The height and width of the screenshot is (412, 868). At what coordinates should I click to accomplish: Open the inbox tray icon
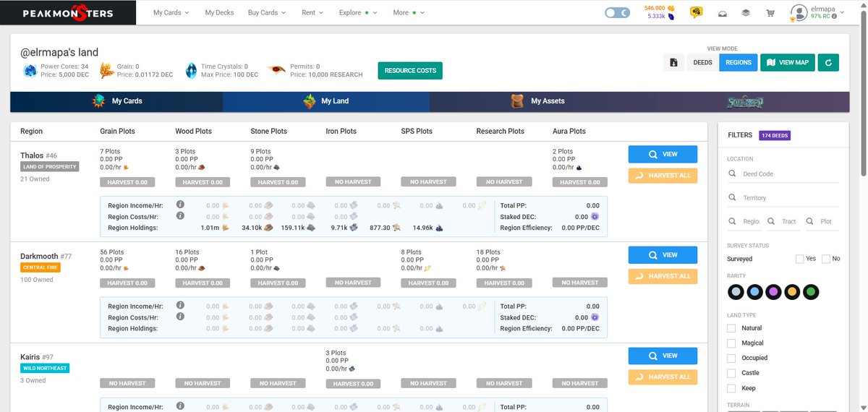coord(722,13)
